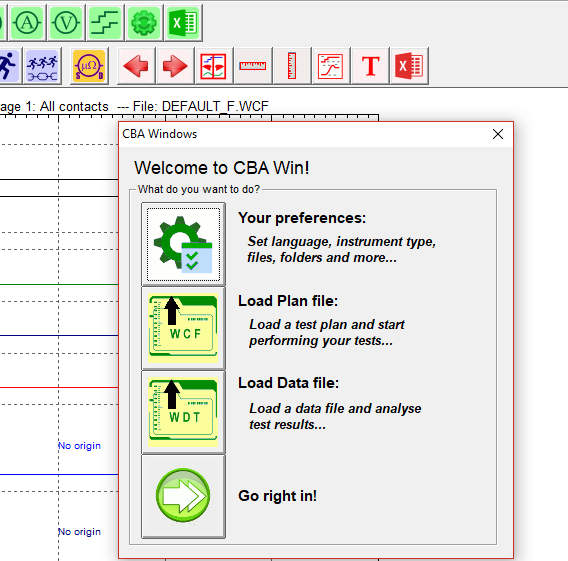Click the red left arrow icon
Screen dimensions: 568x561
tap(136, 66)
